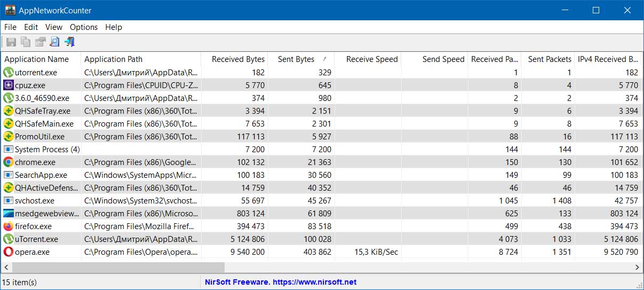Click the System Process (4) icon
This screenshot has width=644, height=290.
(8, 149)
